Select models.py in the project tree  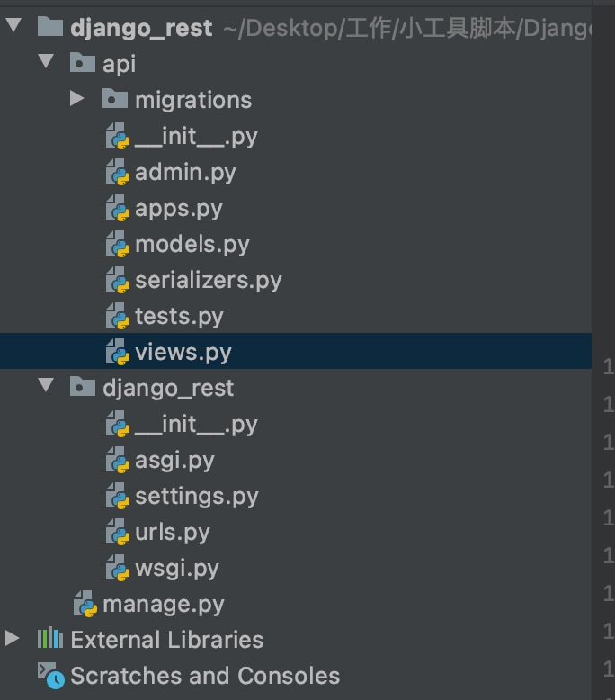[192, 244]
